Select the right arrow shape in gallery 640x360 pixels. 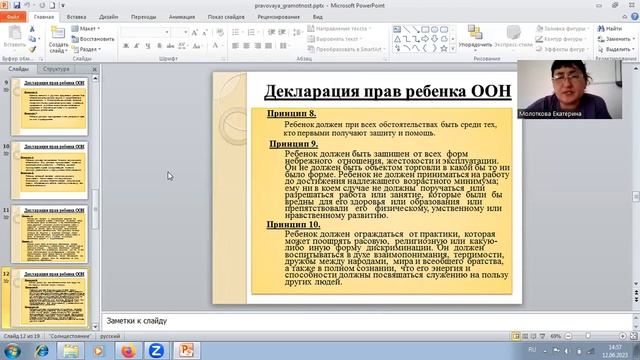[425, 39]
